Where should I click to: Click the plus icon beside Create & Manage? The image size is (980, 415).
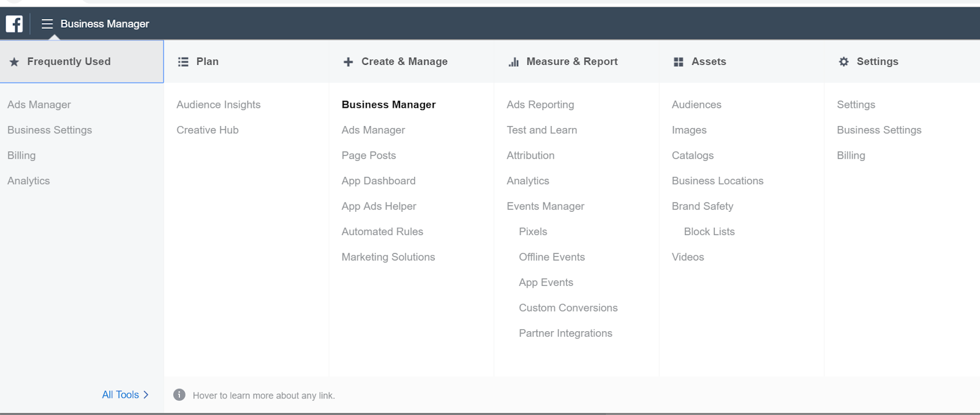click(x=348, y=62)
